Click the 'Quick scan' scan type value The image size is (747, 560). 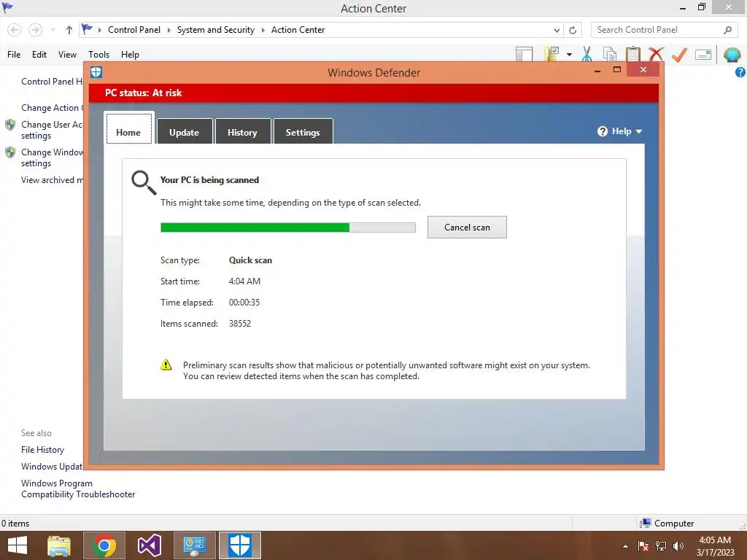[251, 260]
